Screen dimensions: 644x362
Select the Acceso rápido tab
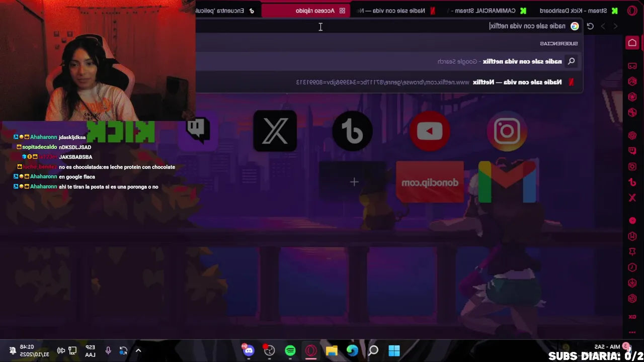click(305, 11)
